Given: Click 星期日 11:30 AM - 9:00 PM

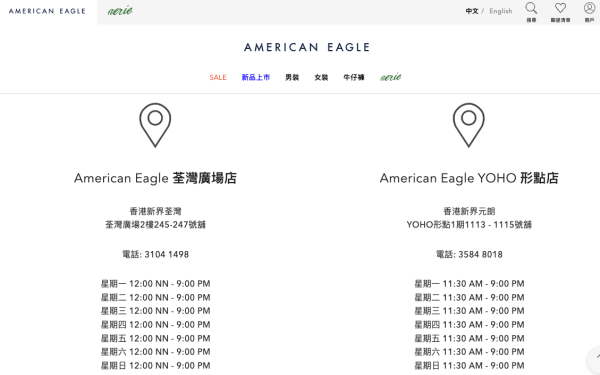Looking at the screenshot, I should coord(469,365).
